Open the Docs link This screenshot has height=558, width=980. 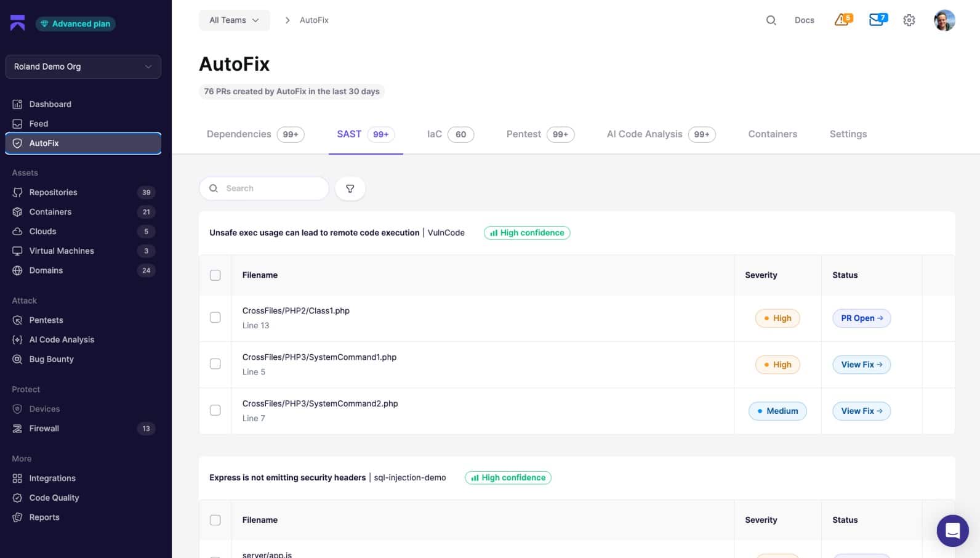click(x=805, y=20)
